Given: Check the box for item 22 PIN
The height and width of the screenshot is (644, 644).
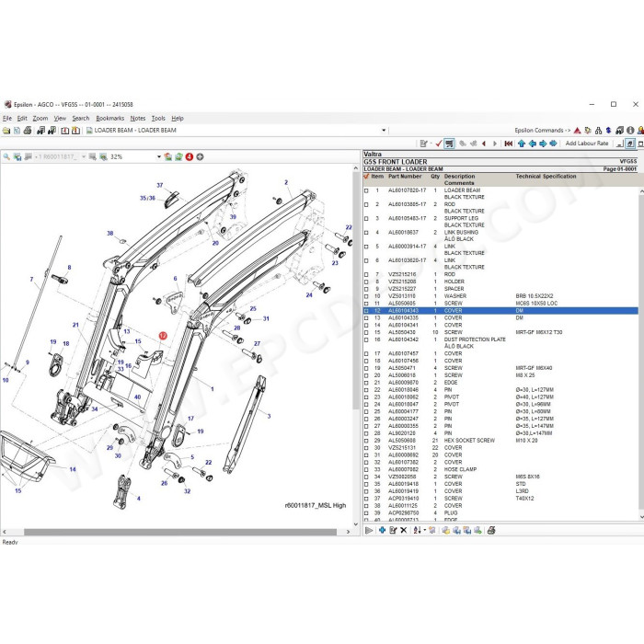Looking at the screenshot, I should (366, 390).
